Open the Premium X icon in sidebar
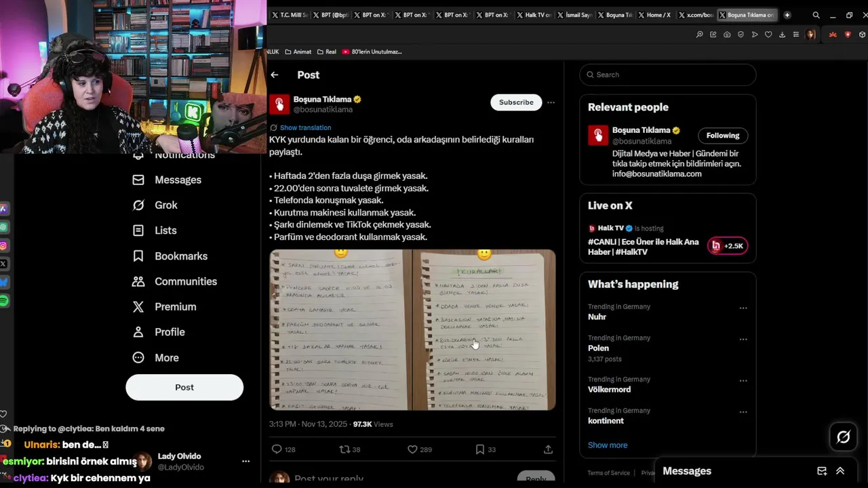Image resolution: width=868 pixels, height=488 pixels. pos(138,307)
